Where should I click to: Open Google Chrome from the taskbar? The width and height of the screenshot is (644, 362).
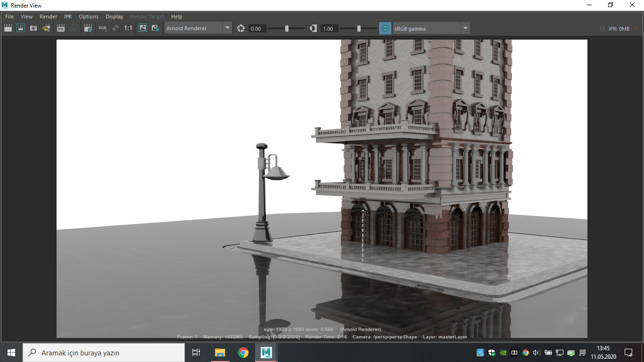243,352
